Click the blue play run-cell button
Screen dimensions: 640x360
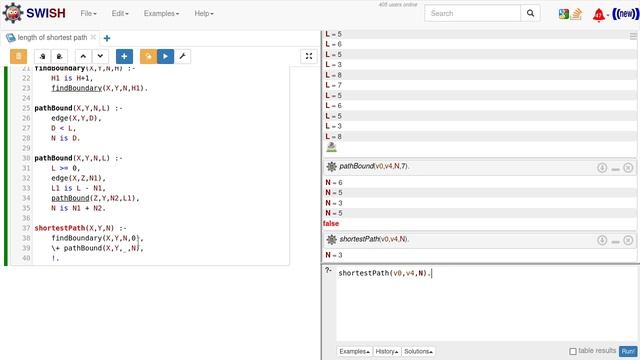point(165,56)
